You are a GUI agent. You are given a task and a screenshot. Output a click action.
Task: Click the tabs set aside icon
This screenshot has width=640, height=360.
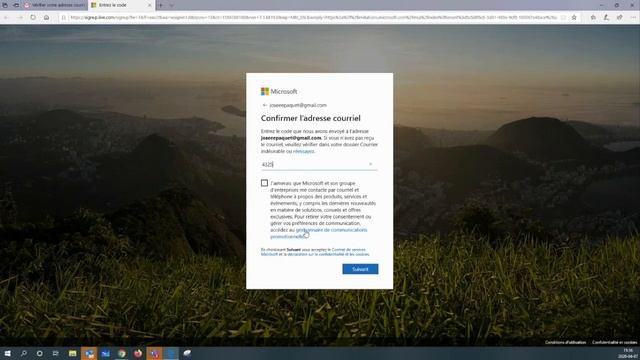(x=5, y=5)
